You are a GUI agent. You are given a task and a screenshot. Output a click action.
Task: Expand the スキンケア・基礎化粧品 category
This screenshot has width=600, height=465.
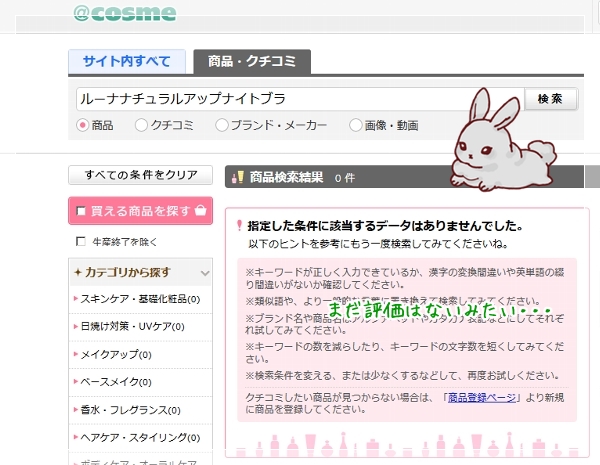(136, 299)
